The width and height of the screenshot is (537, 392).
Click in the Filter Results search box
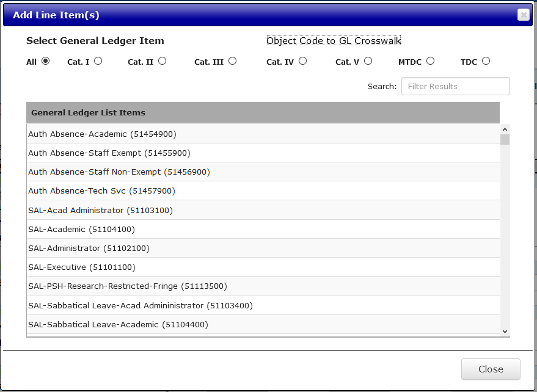pos(455,85)
